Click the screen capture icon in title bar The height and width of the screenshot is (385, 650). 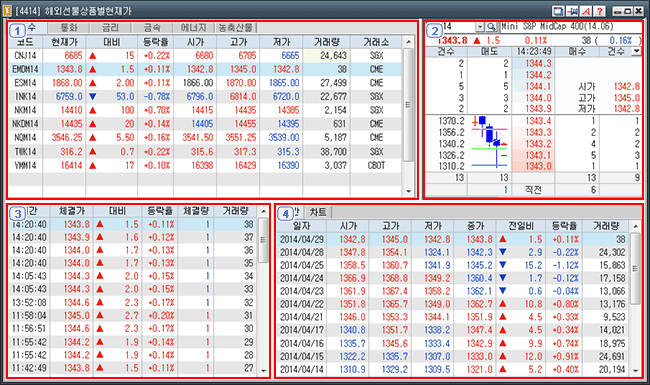558,11
